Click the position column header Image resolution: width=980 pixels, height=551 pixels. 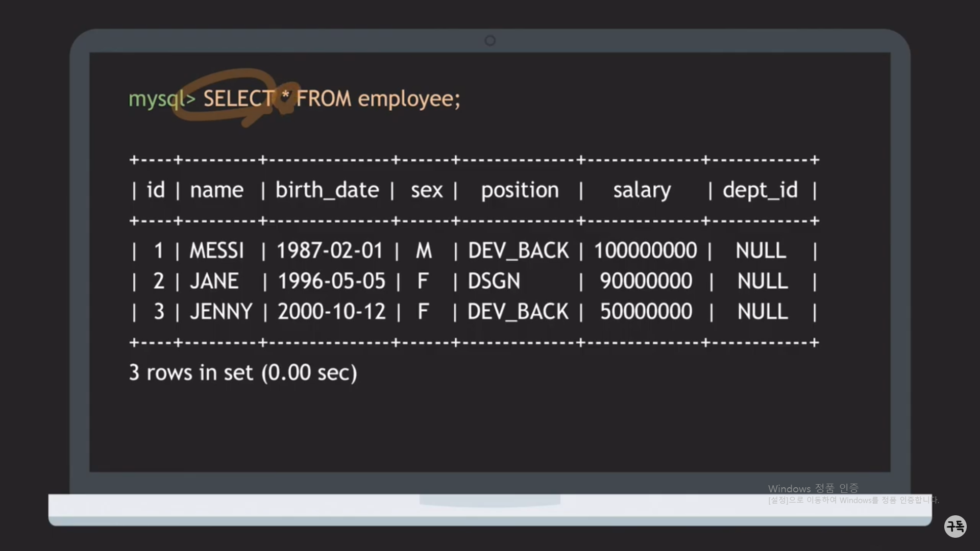[x=520, y=190]
